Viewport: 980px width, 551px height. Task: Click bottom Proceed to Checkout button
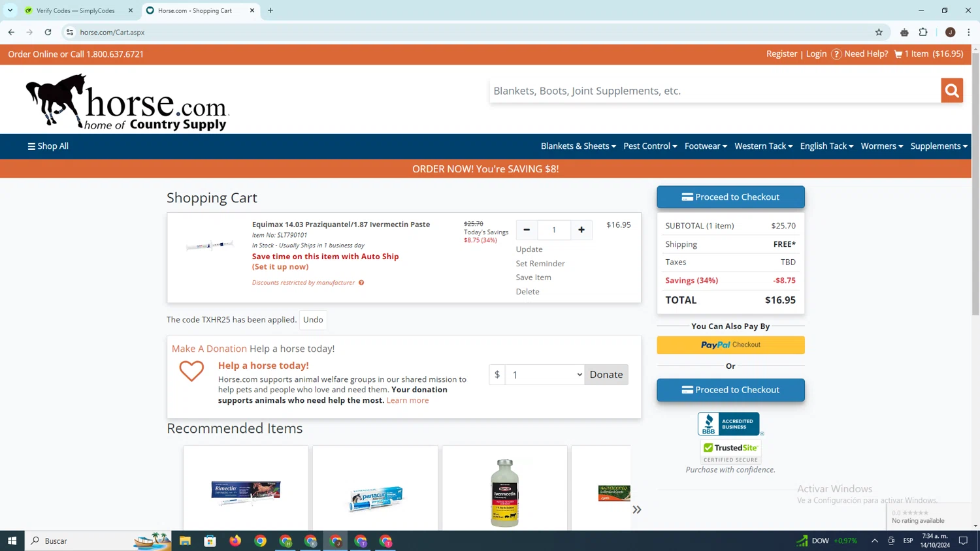[730, 390]
